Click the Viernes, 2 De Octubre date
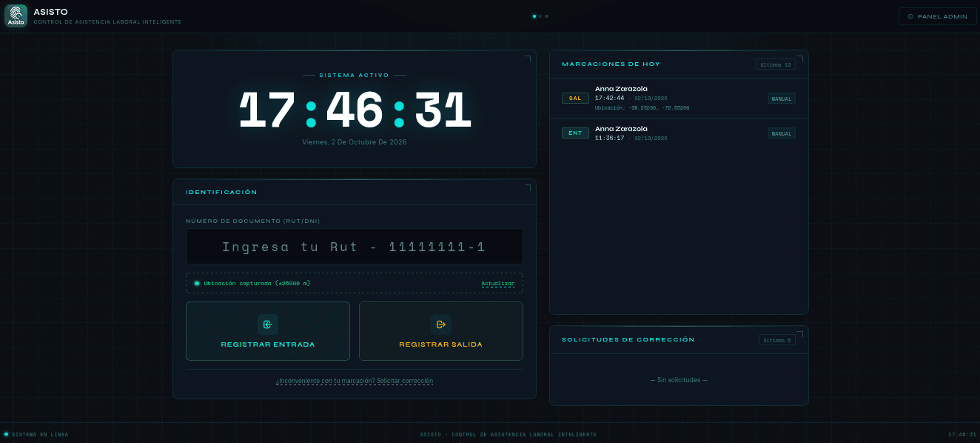This screenshot has height=443, width=980. click(x=355, y=141)
